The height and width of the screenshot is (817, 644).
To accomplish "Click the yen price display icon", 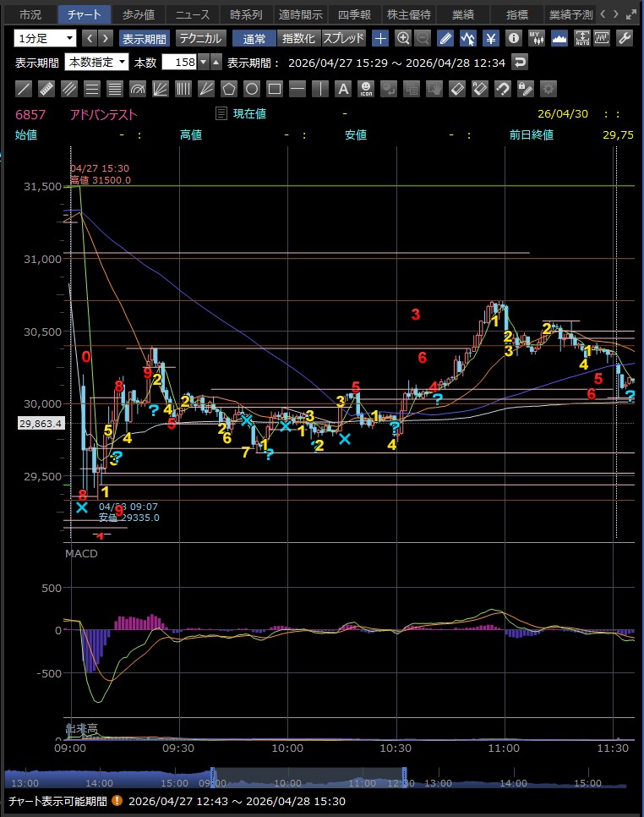I will [490, 39].
